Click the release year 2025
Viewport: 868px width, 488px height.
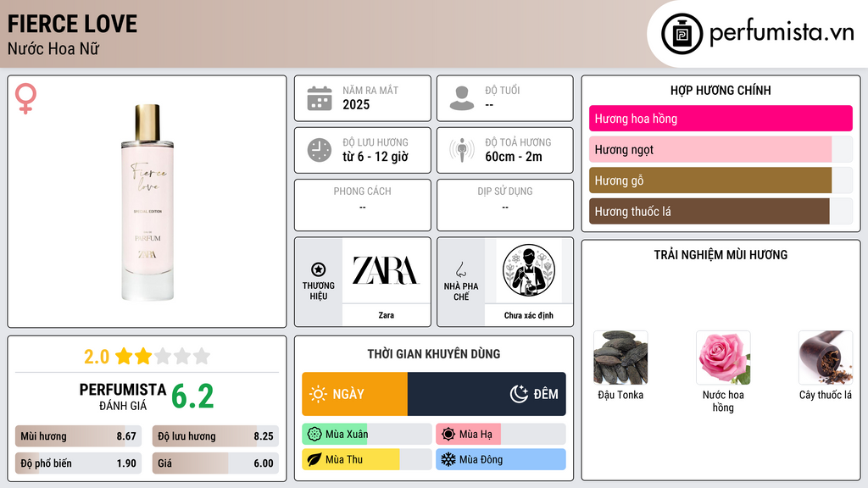pyautogui.click(x=356, y=104)
